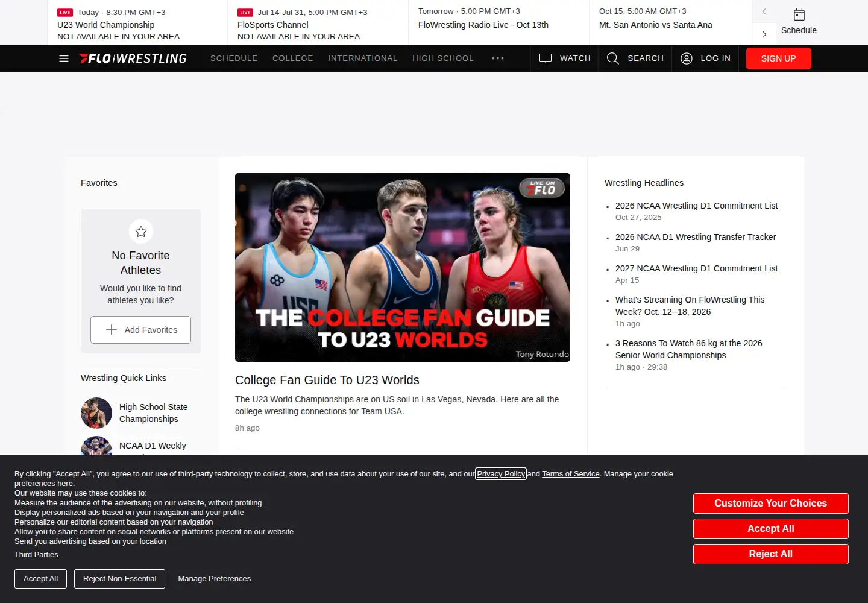Click the Watch monitor icon

[546, 58]
